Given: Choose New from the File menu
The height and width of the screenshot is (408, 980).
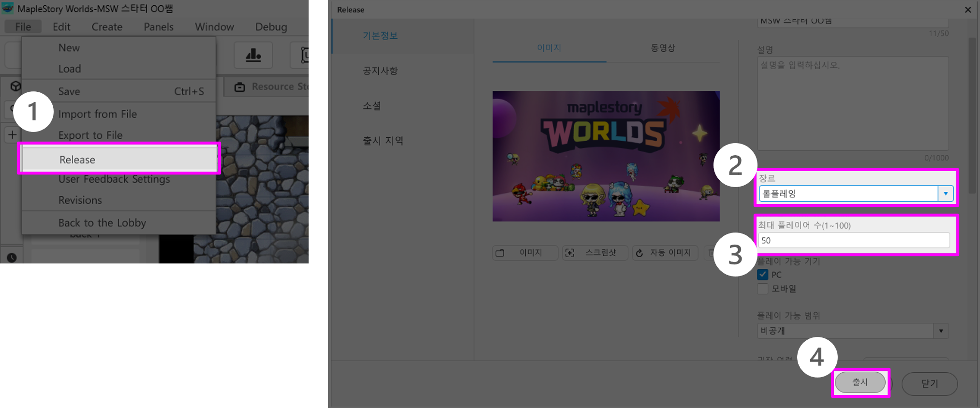Looking at the screenshot, I should point(119,47).
